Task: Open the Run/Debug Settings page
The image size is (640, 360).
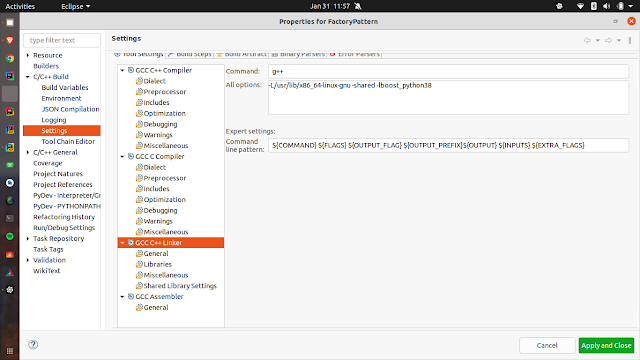Action: tap(64, 228)
